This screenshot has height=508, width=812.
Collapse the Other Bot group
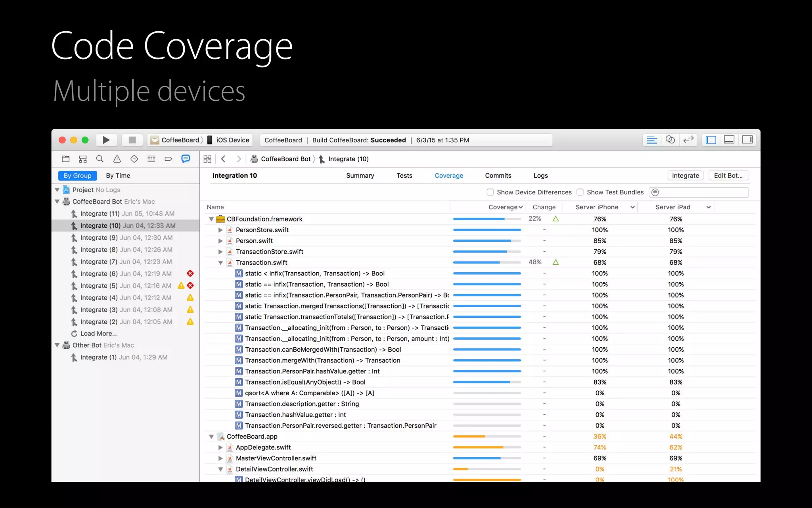57,345
